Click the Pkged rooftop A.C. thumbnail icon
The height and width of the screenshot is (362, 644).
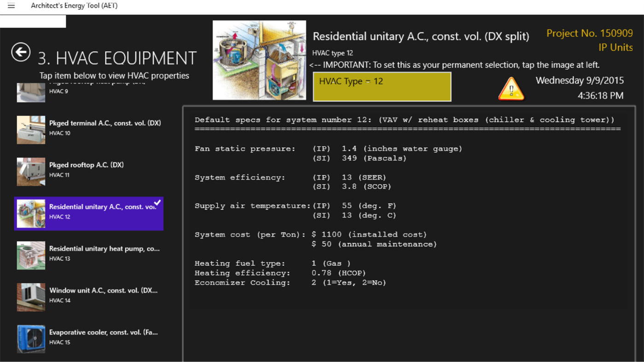[30, 171]
